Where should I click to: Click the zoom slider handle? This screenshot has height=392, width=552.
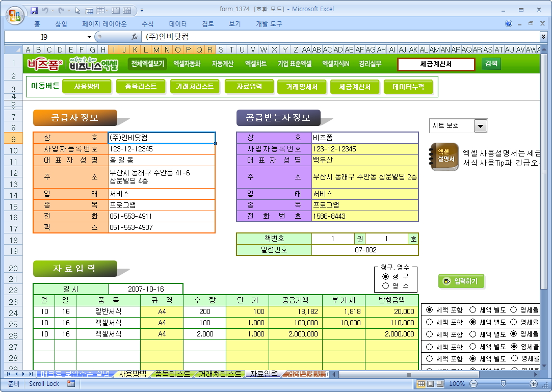point(503,384)
